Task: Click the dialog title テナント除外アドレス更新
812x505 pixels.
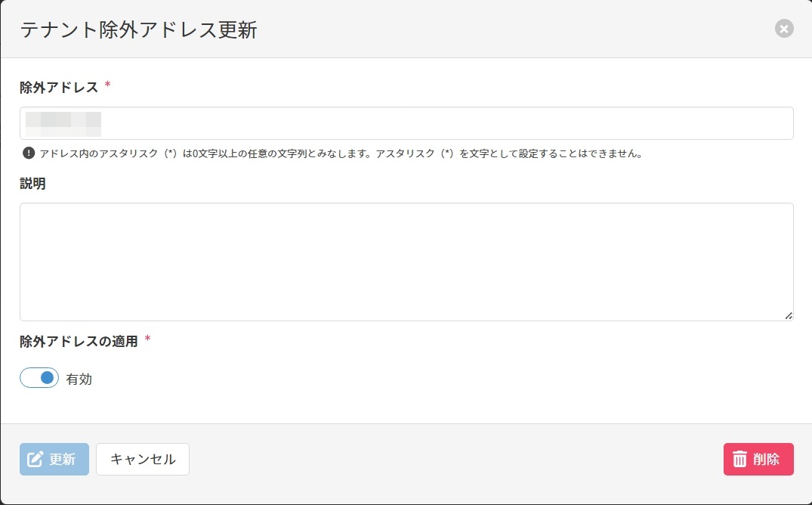Action: [138, 30]
